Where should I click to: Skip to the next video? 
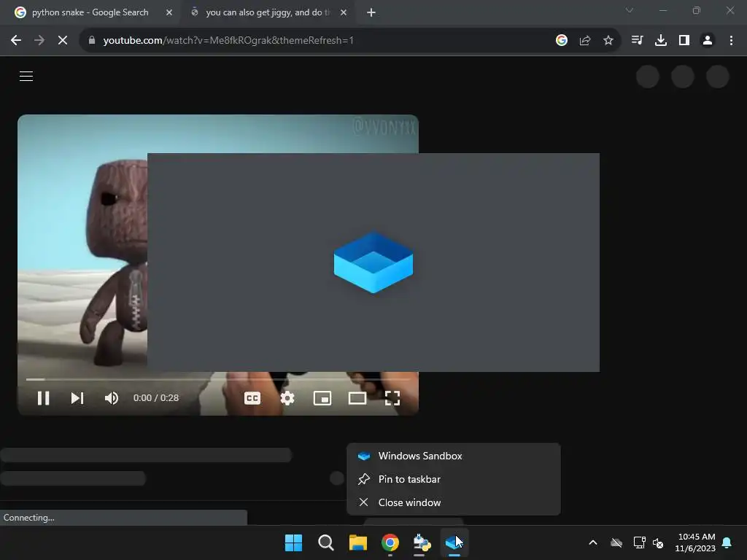(77, 398)
